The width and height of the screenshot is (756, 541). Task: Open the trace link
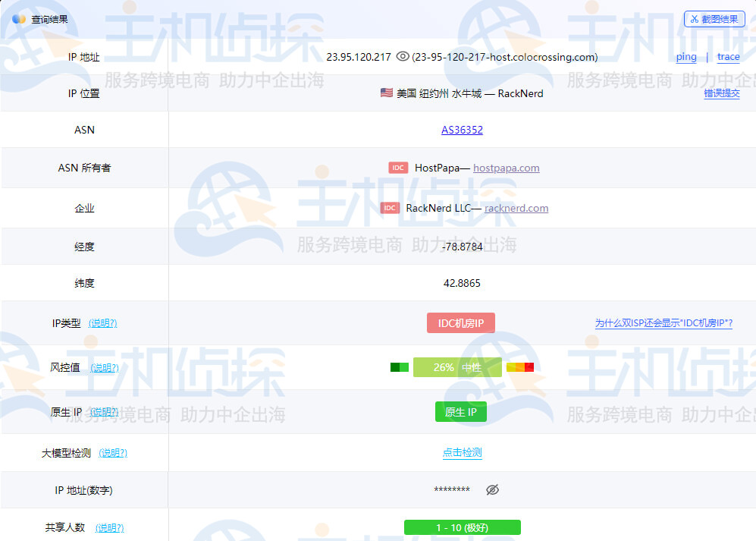728,57
